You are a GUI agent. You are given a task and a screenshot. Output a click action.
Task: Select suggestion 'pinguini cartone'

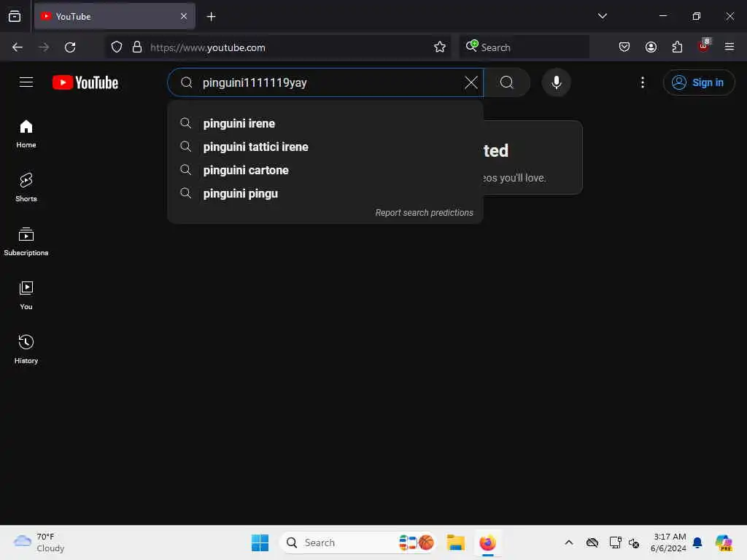click(325, 170)
